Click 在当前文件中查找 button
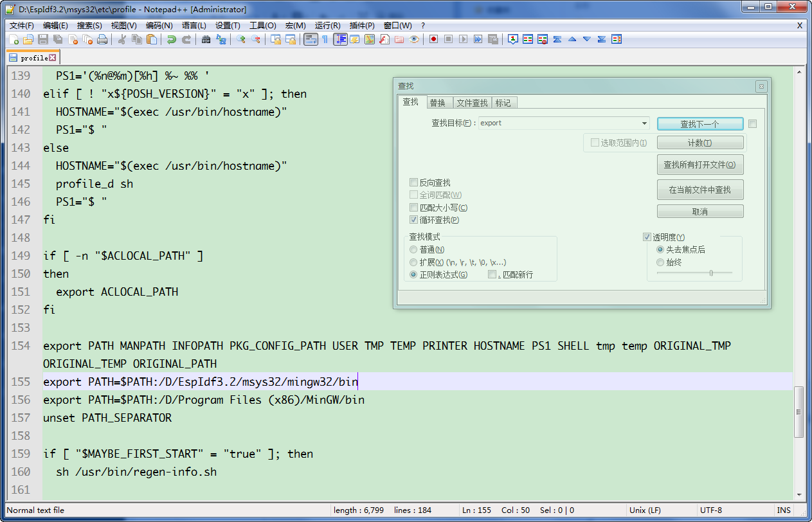The height and width of the screenshot is (522, 812). pyautogui.click(x=700, y=190)
